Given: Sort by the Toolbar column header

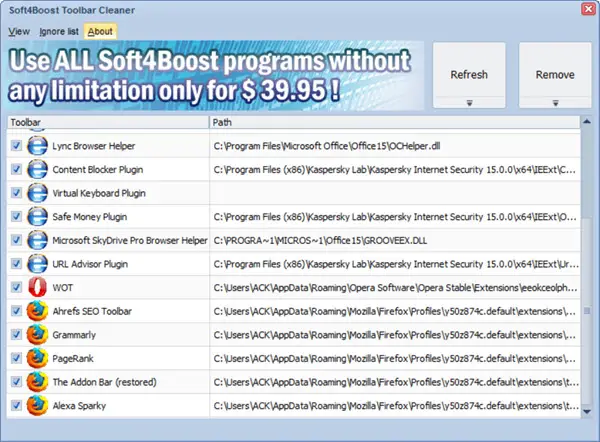Looking at the screenshot, I should click(x=108, y=122).
